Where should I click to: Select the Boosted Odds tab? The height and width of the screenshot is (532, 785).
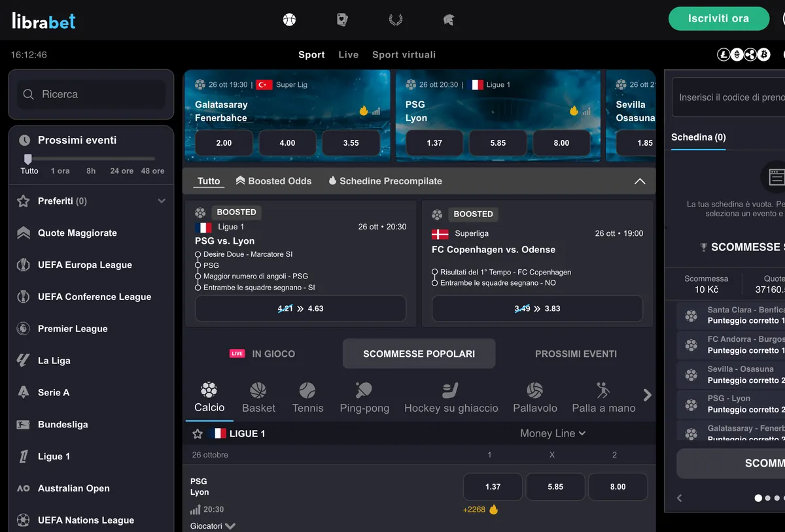click(x=273, y=181)
